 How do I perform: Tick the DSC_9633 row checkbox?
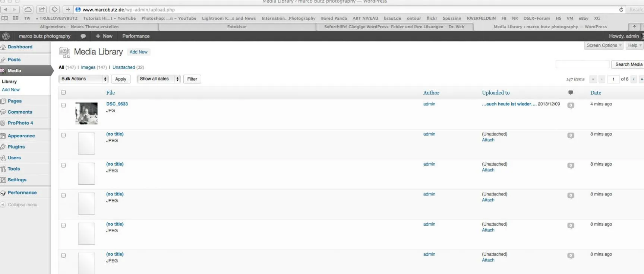tap(63, 105)
